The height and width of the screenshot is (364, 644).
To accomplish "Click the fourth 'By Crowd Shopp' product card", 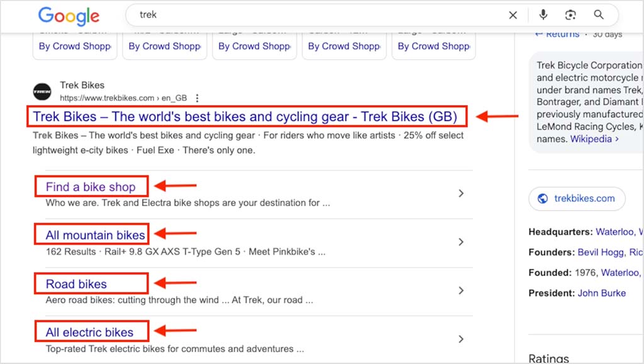I will pyautogui.click(x=344, y=47).
